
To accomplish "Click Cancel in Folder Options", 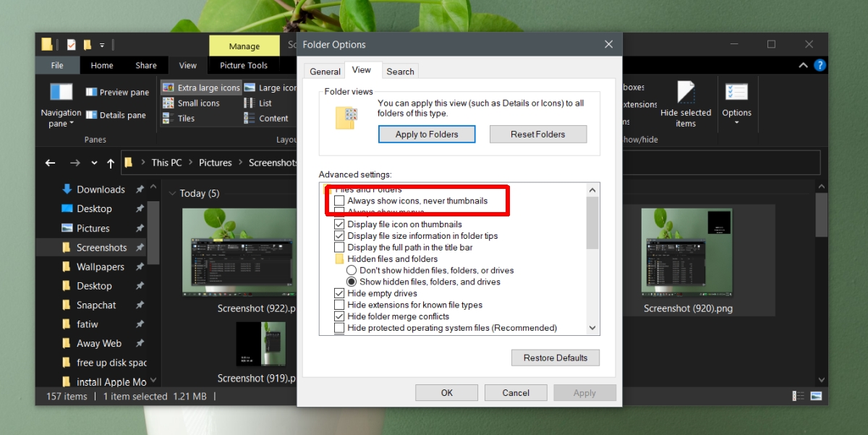I will pos(516,393).
